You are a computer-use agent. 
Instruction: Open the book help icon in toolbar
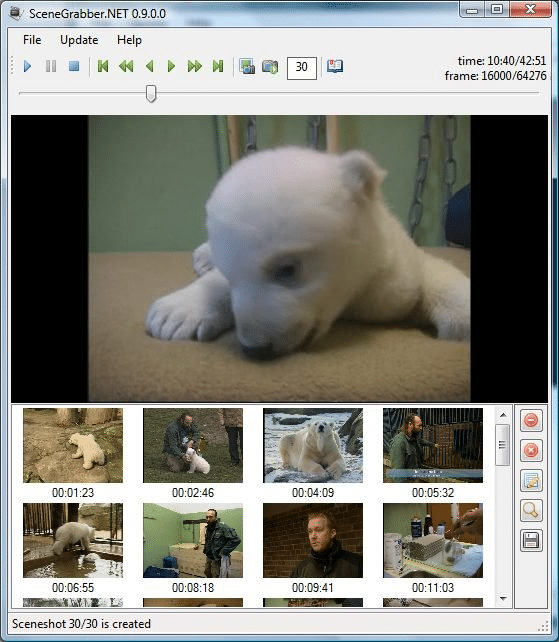coord(335,66)
